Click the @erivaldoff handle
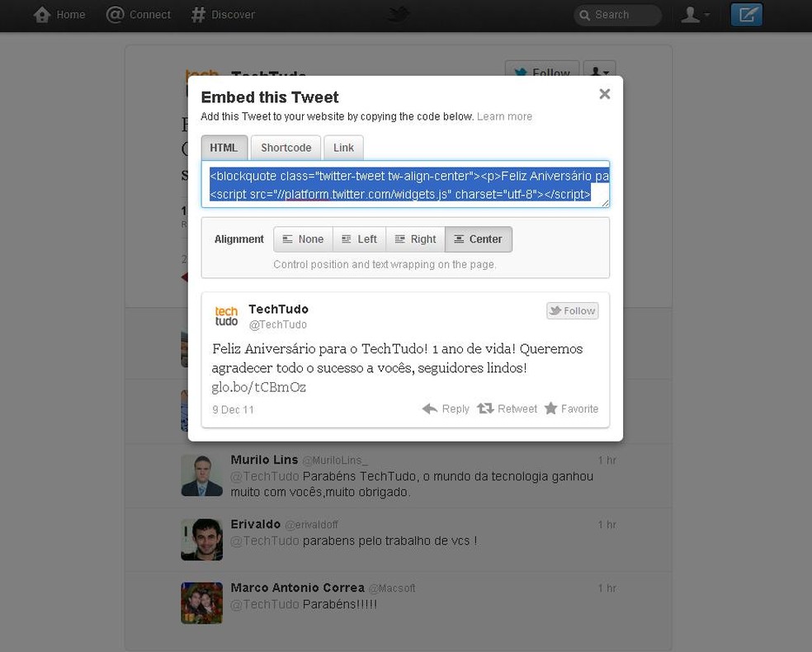812x652 pixels. (x=311, y=525)
